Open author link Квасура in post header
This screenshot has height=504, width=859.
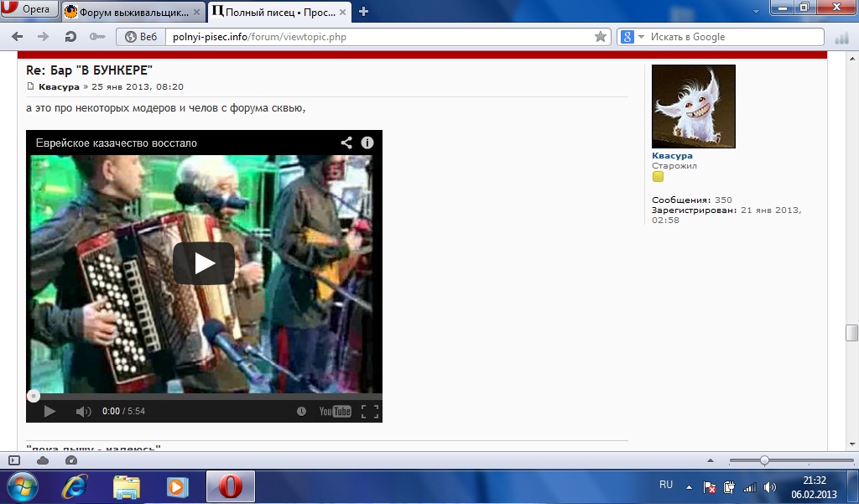[60, 86]
